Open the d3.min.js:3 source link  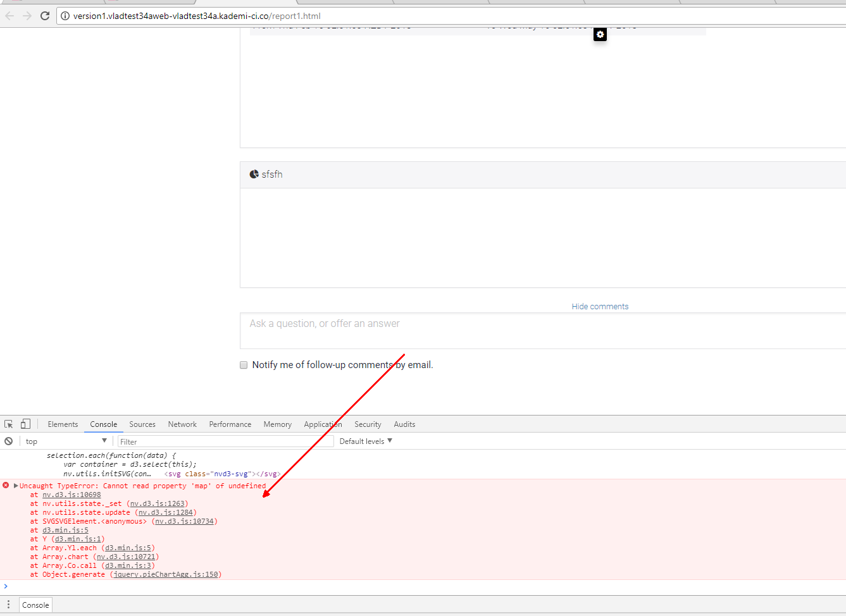click(x=128, y=566)
